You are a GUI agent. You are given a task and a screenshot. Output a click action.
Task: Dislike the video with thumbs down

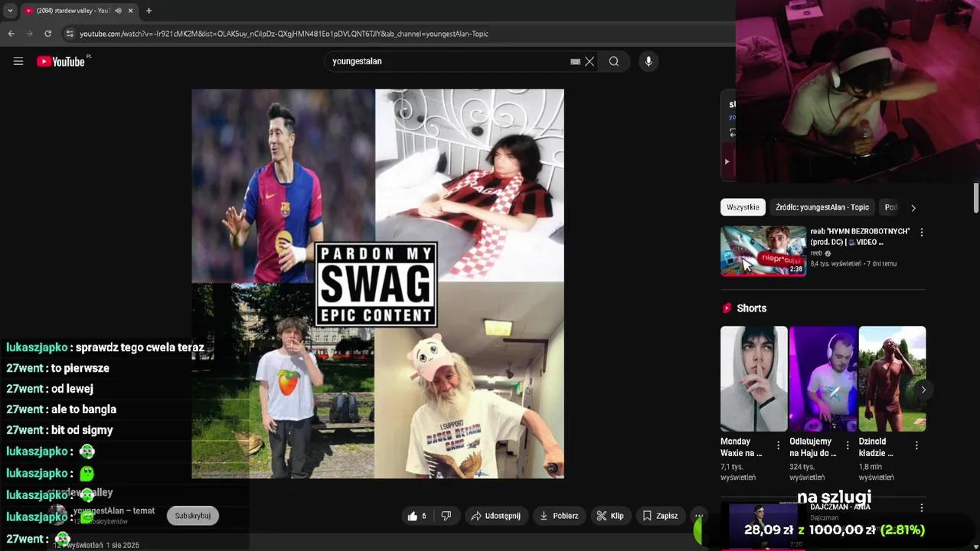[x=446, y=516]
